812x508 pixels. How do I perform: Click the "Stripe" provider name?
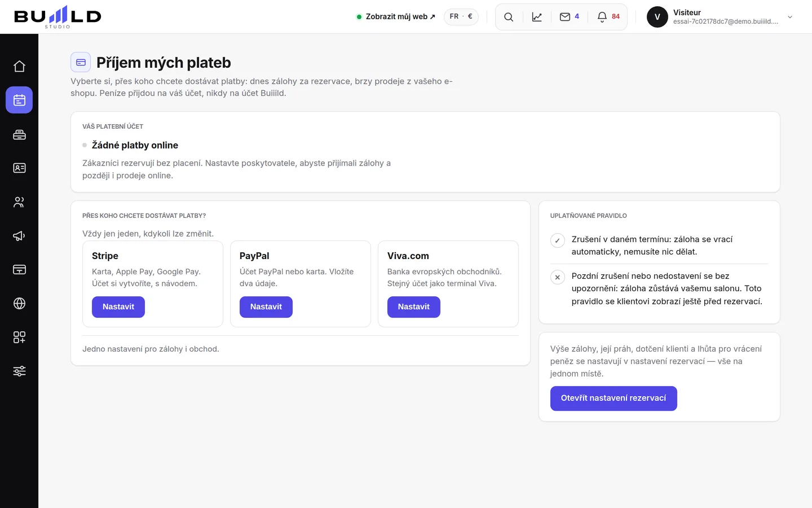click(x=105, y=256)
